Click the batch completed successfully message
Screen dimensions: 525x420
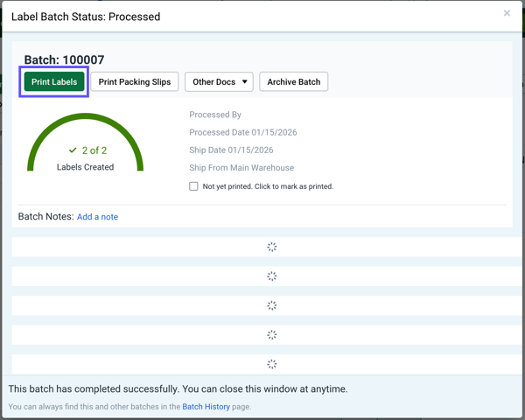click(x=178, y=388)
